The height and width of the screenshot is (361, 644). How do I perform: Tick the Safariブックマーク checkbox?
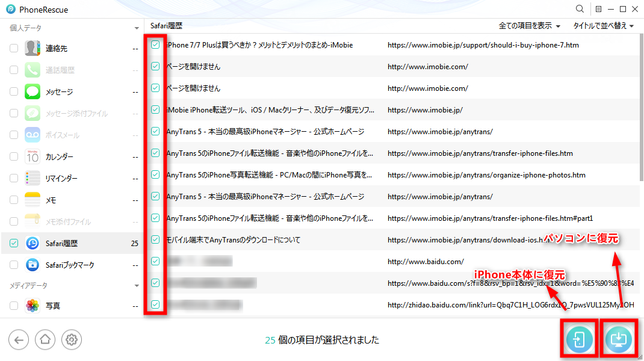[14, 265]
